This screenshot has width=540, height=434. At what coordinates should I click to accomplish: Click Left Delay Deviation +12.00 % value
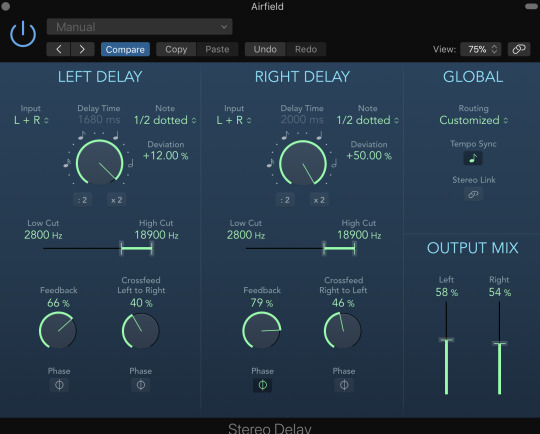point(166,156)
